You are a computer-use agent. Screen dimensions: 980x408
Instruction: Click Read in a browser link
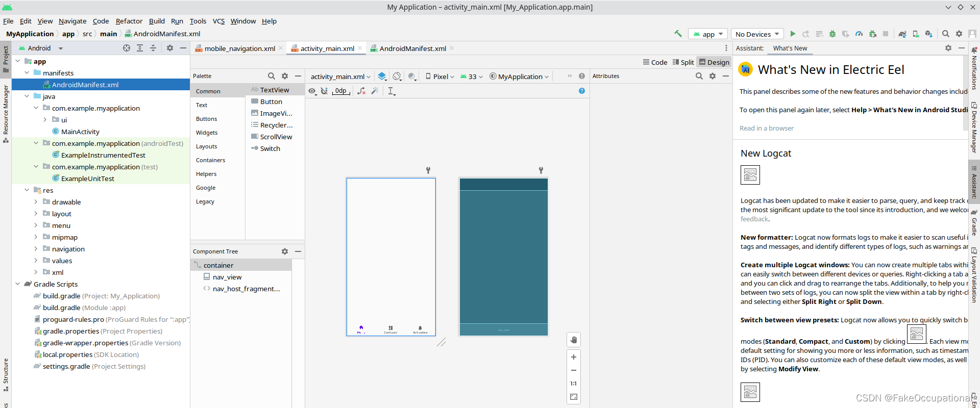point(766,128)
